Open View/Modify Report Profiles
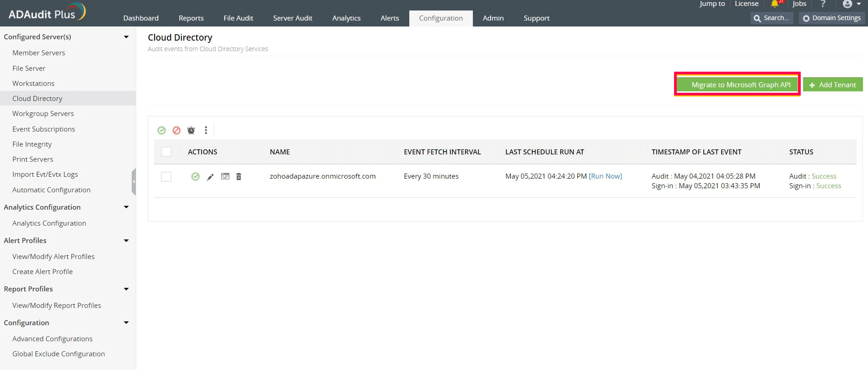 57,306
